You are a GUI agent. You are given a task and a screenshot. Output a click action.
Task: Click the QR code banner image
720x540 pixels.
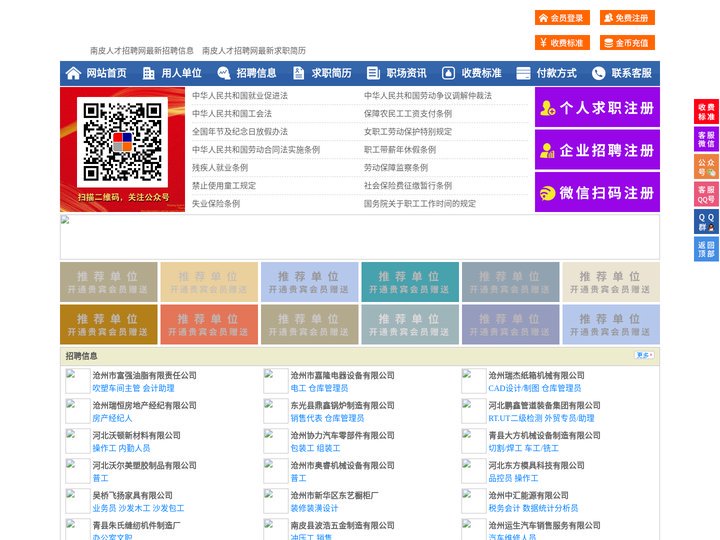pos(123,150)
